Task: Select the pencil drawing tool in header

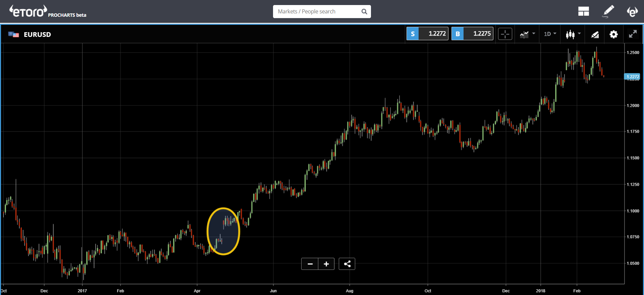Action: [608, 11]
